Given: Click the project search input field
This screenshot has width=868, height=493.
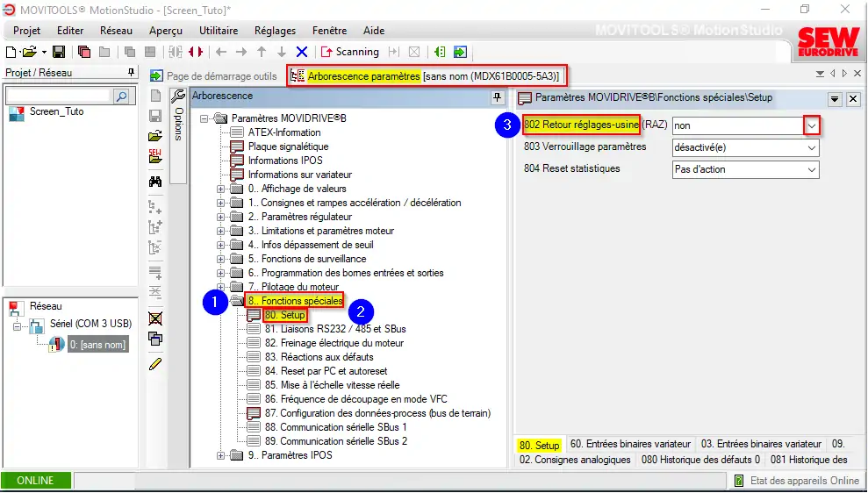Looking at the screenshot, I should click(59, 96).
